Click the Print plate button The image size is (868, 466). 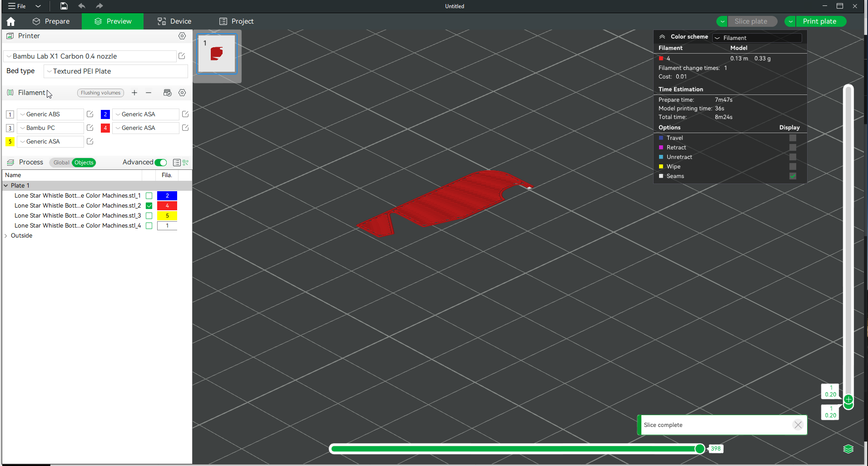pos(820,21)
